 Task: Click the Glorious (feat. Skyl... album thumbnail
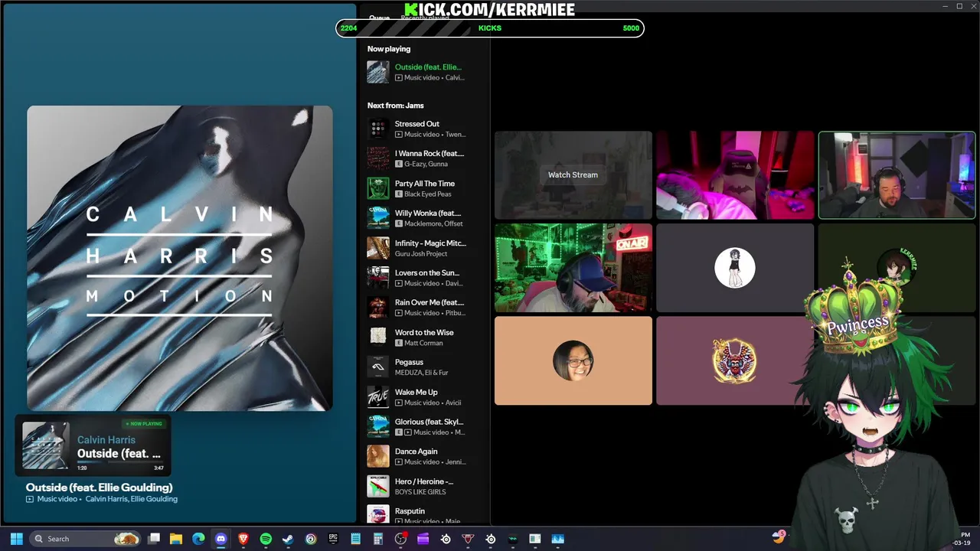378,426
